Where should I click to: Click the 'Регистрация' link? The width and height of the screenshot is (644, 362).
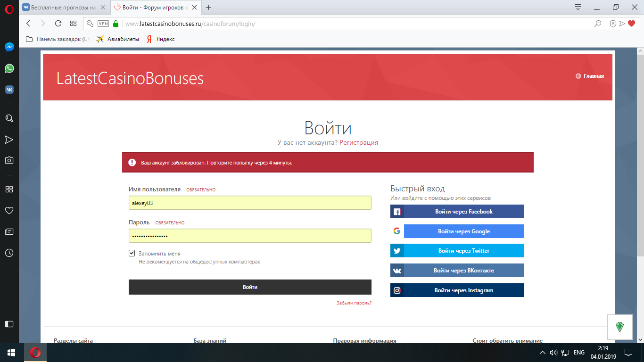(358, 142)
